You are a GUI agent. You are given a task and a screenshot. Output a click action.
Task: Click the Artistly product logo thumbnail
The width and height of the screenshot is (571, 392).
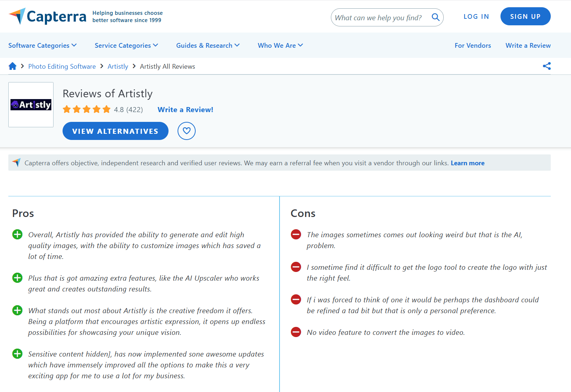pyautogui.click(x=31, y=105)
